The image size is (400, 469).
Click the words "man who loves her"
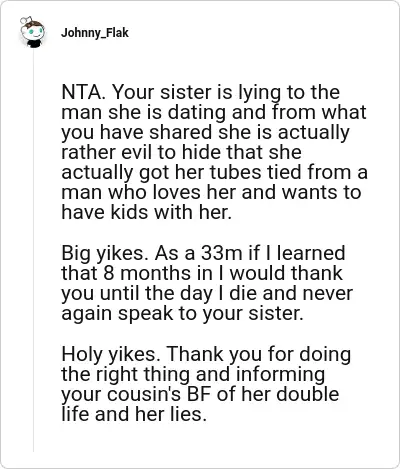[x=149, y=193]
